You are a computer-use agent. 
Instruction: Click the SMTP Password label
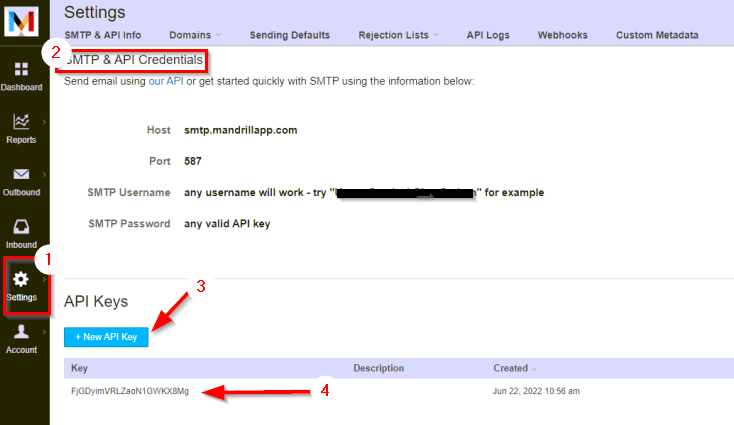pyautogui.click(x=129, y=224)
